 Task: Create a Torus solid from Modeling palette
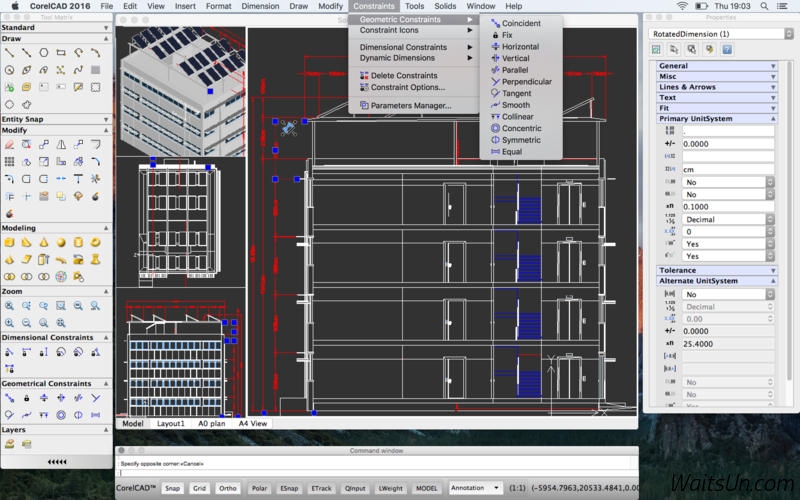point(95,242)
